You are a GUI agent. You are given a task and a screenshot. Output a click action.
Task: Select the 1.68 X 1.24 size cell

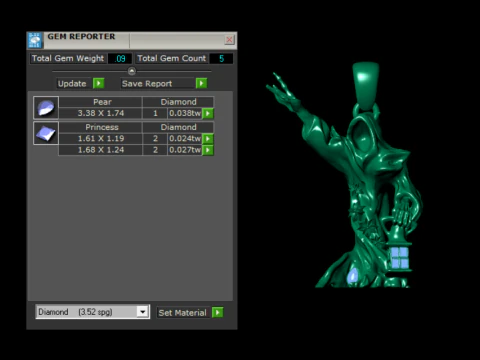(x=101, y=150)
